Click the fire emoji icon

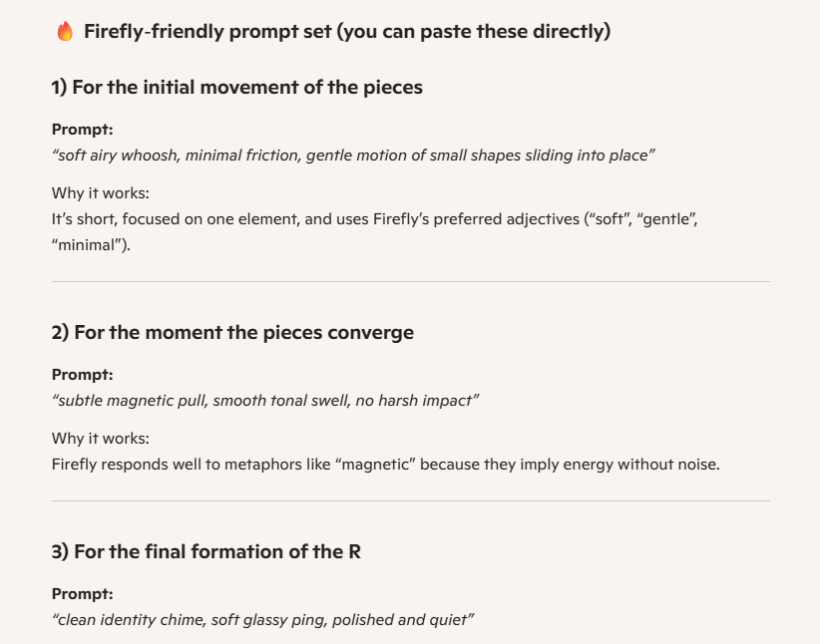65,31
